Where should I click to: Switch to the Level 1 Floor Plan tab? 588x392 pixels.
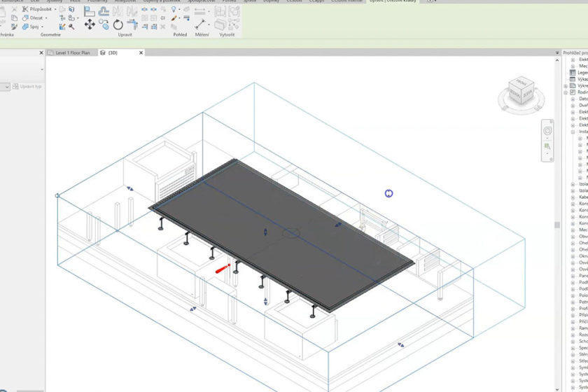(73, 52)
